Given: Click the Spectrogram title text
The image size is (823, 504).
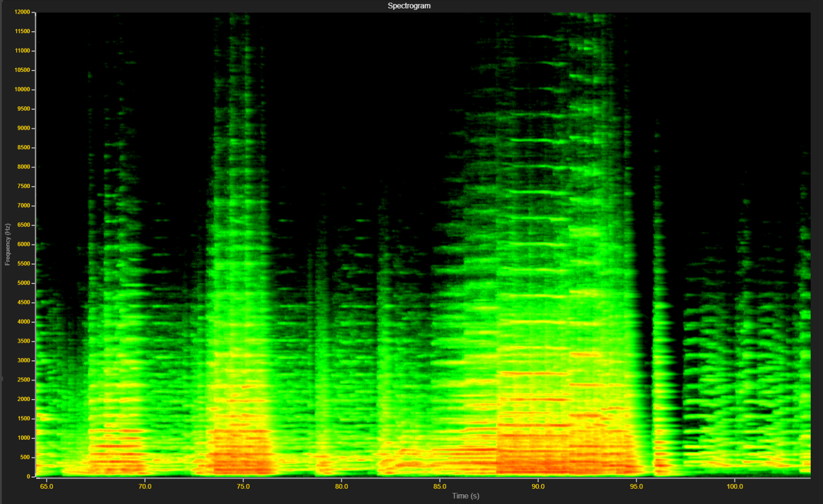Looking at the screenshot, I should [x=409, y=6].
